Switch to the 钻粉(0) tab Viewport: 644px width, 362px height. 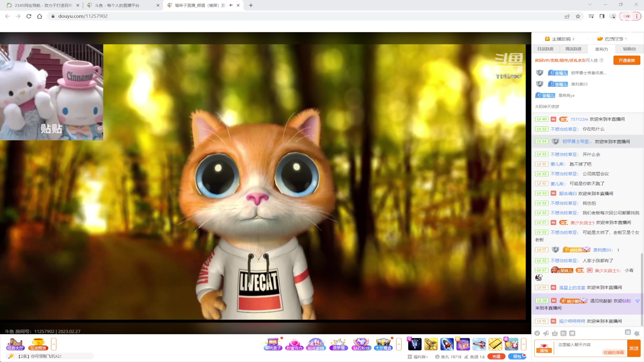(x=629, y=49)
